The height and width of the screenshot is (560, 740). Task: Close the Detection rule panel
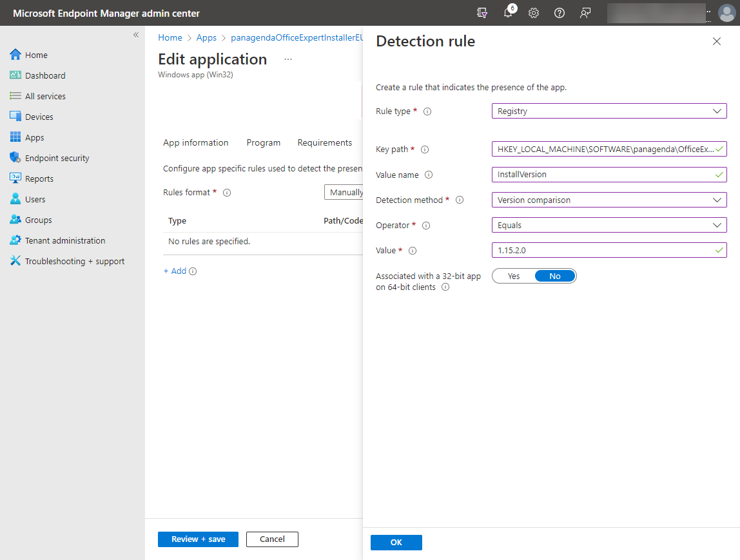coord(716,41)
